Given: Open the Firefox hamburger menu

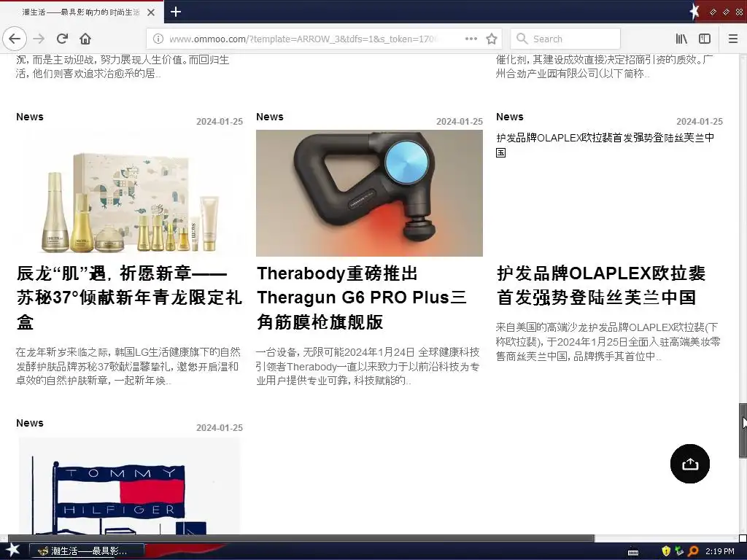Looking at the screenshot, I should point(733,39).
